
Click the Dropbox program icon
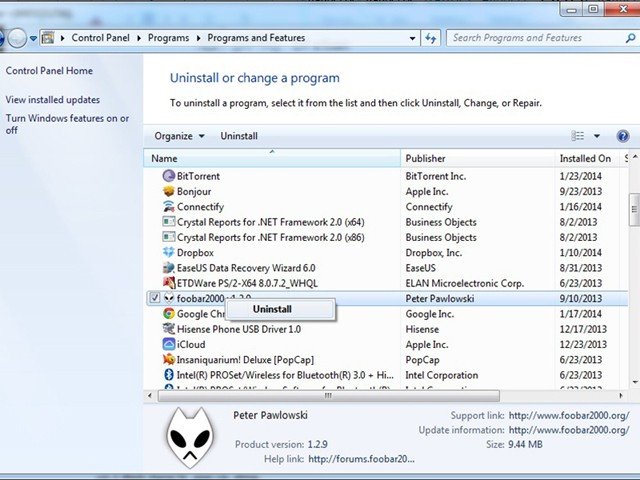[x=169, y=252]
